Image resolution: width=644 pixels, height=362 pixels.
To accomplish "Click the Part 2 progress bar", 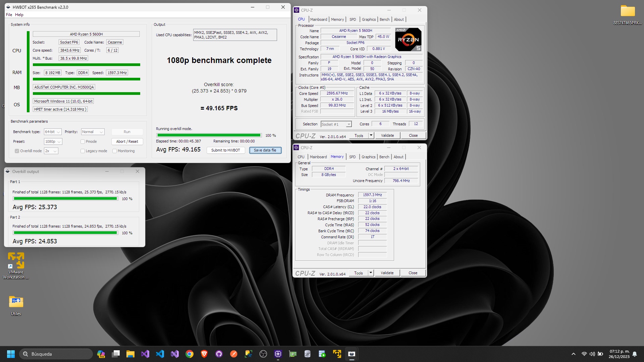I will pyautogui.click(x=65, y=233).
